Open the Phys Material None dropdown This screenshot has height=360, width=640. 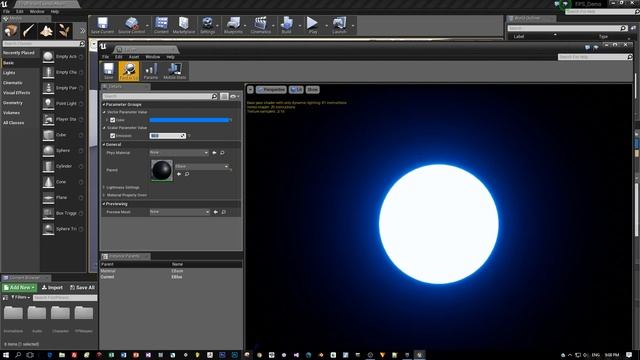pos(179,153)
